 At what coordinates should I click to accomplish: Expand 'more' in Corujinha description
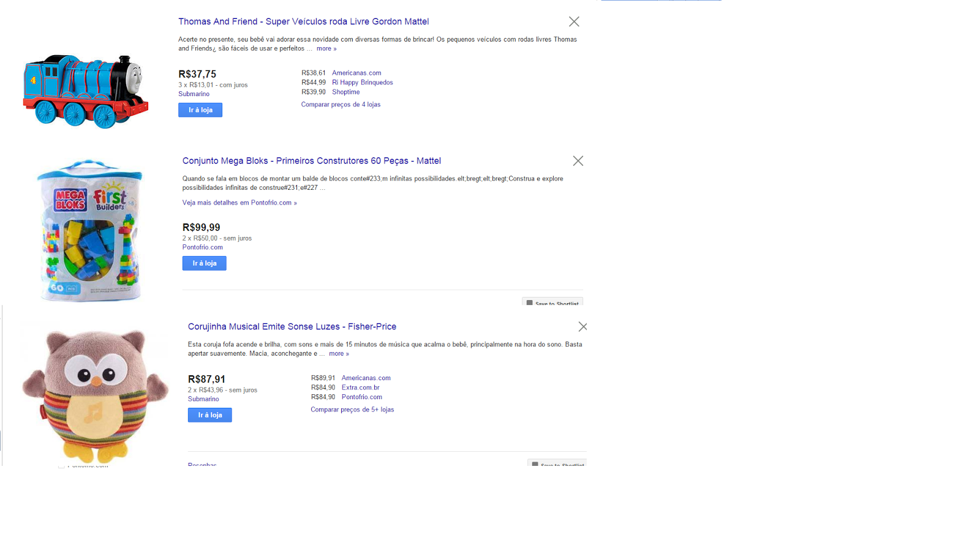click(339, 353)
